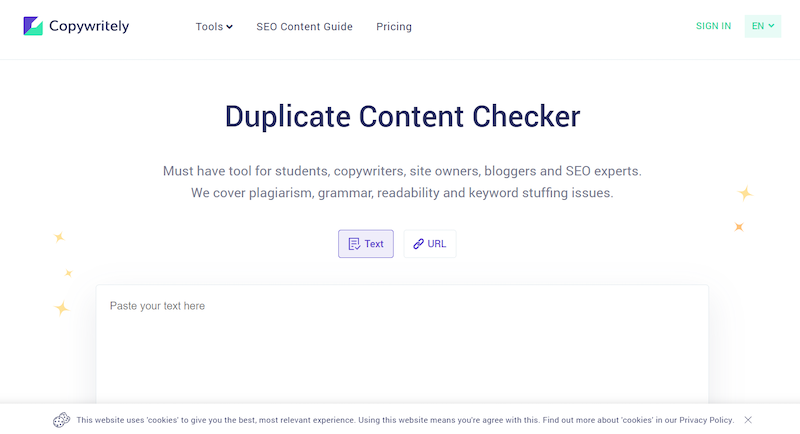Open the EN language selector
The height and width of the screenshot is (434, 800).
[x=763, y=26]
